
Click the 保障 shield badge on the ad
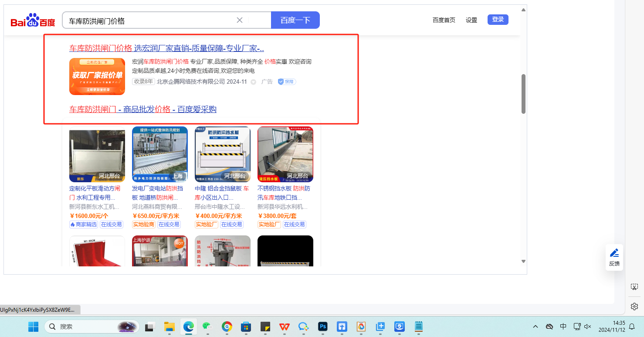tap(287, 82)
